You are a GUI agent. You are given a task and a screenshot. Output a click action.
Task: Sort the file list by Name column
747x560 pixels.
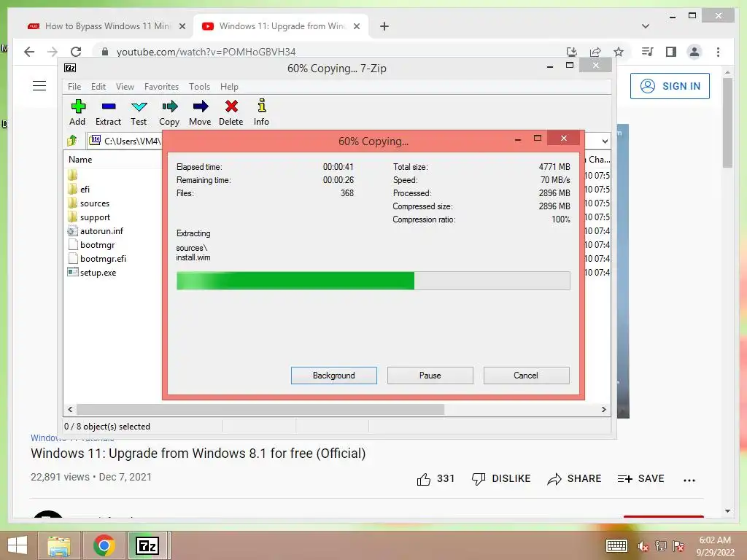tap(80, 160)
